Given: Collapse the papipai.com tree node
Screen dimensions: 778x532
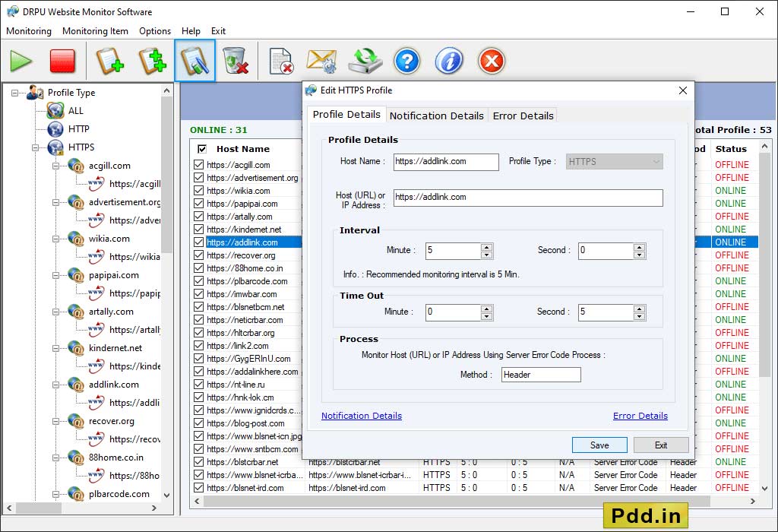Looking at the screenshot, I should click(56, 275).
